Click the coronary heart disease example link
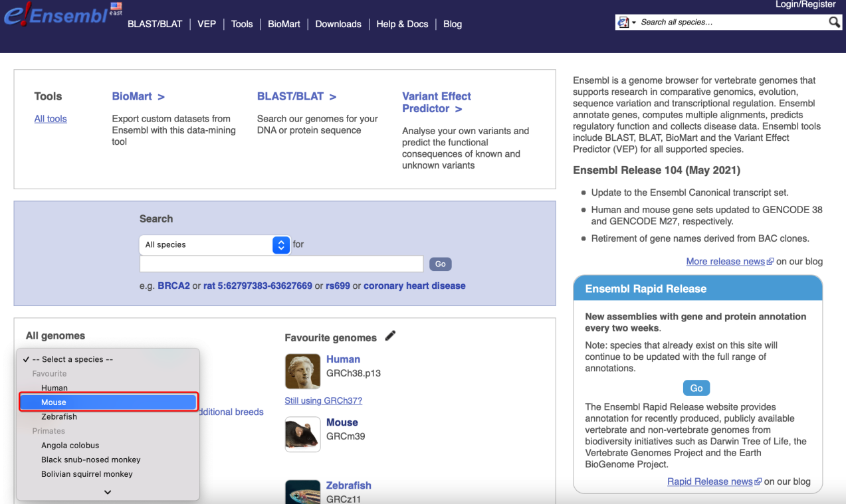This screenshot has height=504, width=846. (415, 286)
